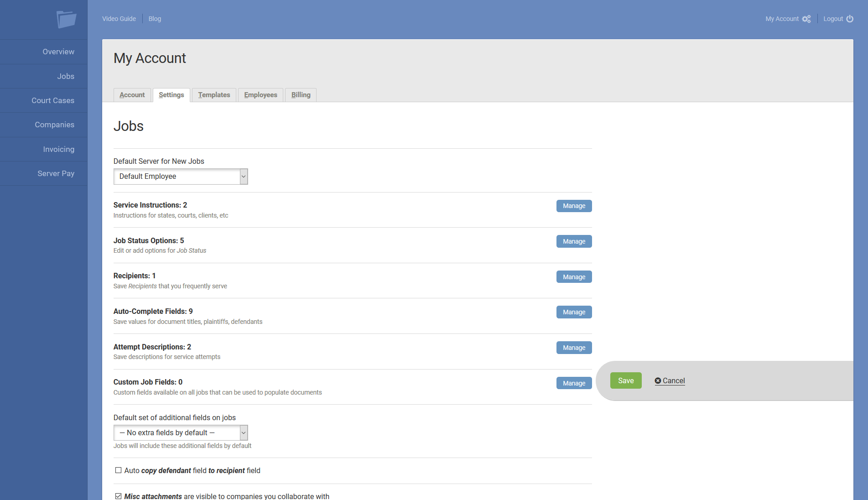Image resolution: width=868 pixels, height=500 pixels.
Task: Select Court Cases in the sidebar
Action: [53, 100]
